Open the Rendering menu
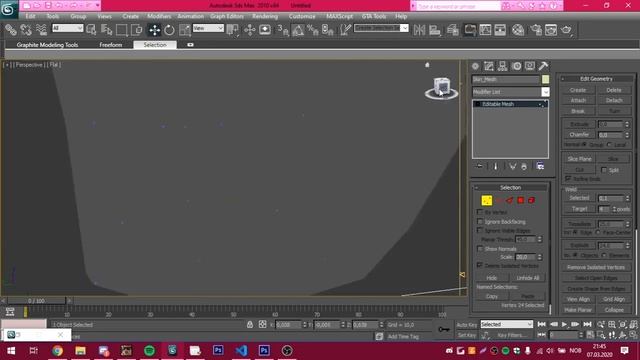 pyautogui.click(x=265, y=16)
